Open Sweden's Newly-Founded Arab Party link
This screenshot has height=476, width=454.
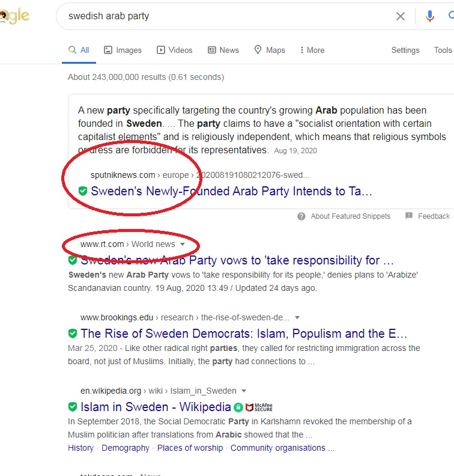(231, 191)
